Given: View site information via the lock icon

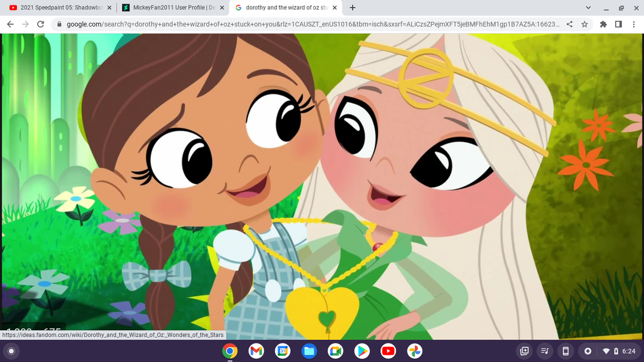Looking at the screenshot, I should click(60, 24).
